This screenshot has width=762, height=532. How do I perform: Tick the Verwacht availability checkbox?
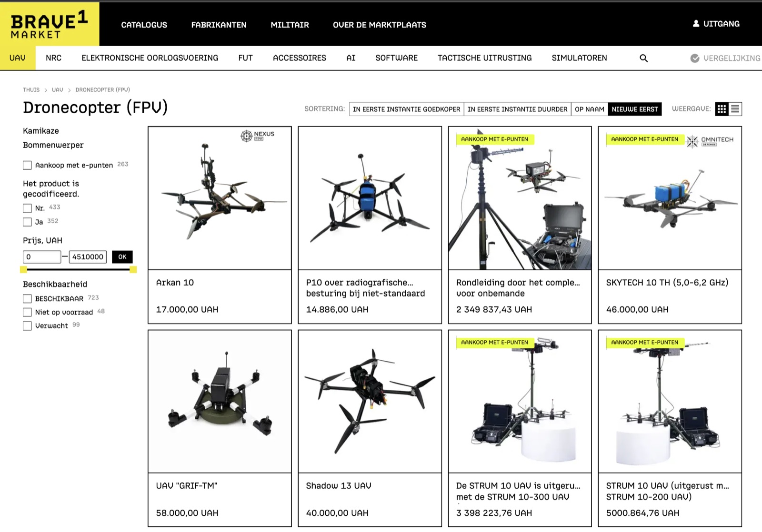point(27,325)
